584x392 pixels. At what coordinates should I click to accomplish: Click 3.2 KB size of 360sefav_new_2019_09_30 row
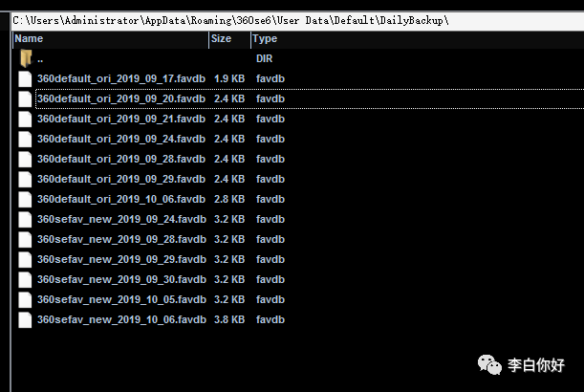click(x=229, y=280)
